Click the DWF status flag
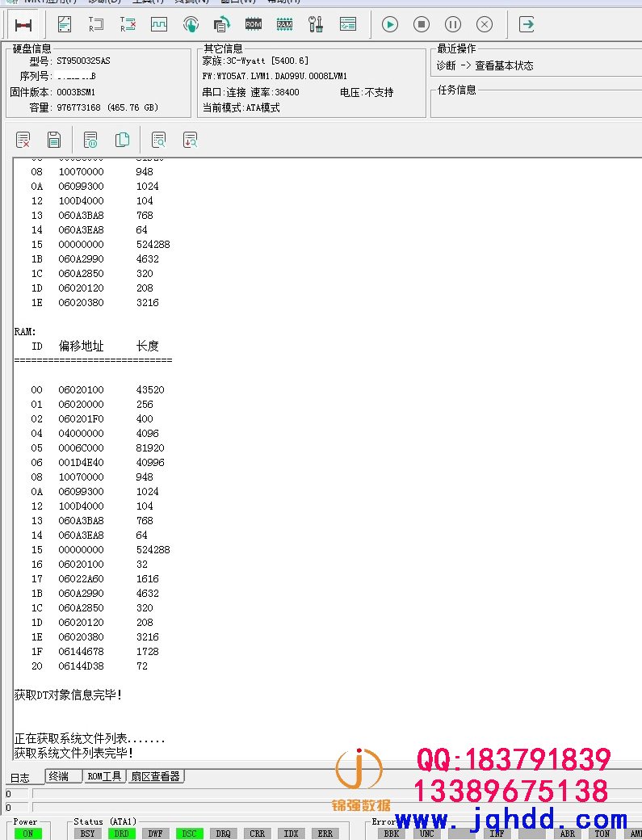This screenshot has height=840, width=642. click(155, 834)
